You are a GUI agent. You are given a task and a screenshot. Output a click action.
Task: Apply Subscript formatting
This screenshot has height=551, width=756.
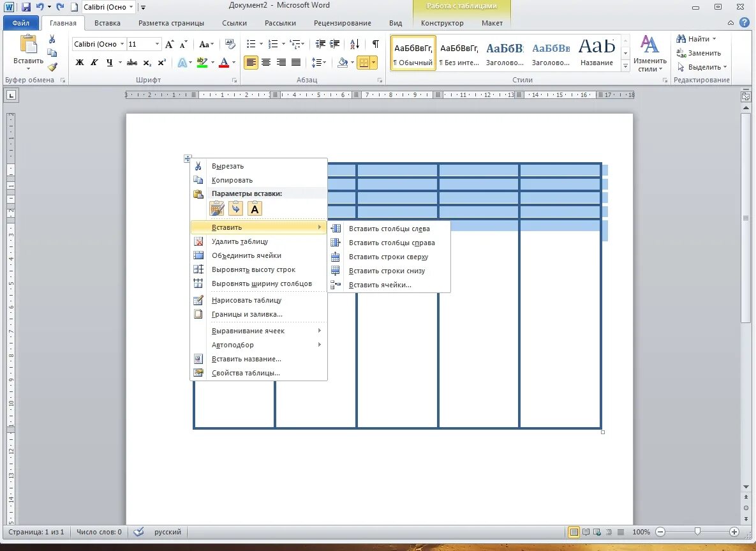[x=147, y=63]
